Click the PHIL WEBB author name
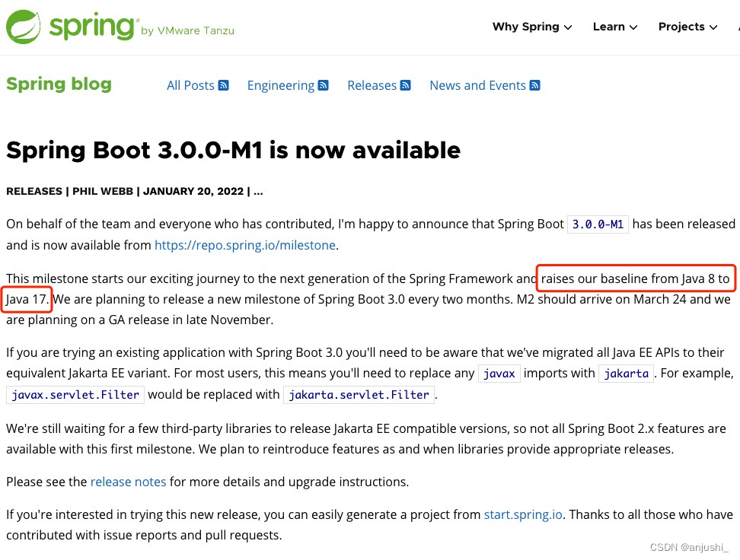Viewport: 740px width, 560px height. pyautogui.click(x=103, y=191)
